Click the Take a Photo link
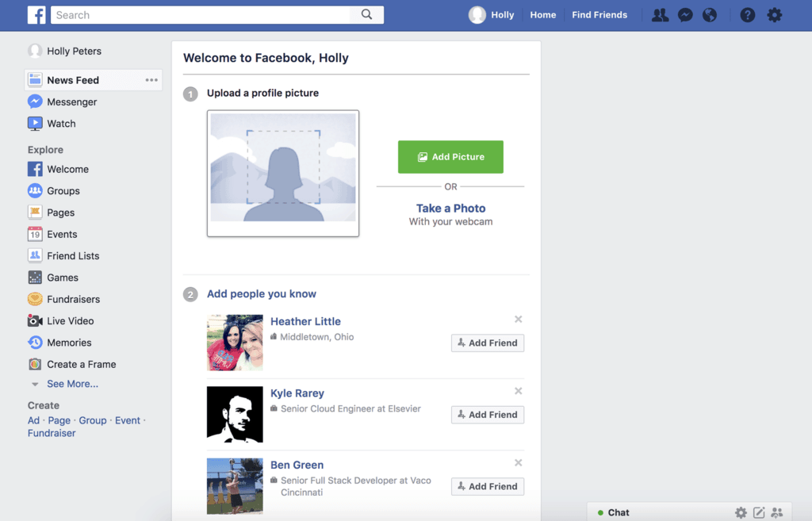This screenshot has width=812, height=521. pos(450,209)
